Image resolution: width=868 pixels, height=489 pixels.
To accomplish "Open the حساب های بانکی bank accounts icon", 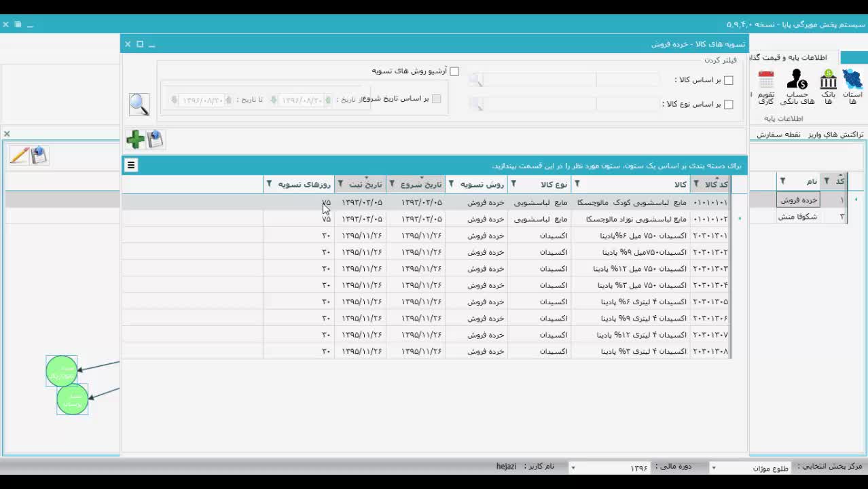I will 797,87.
